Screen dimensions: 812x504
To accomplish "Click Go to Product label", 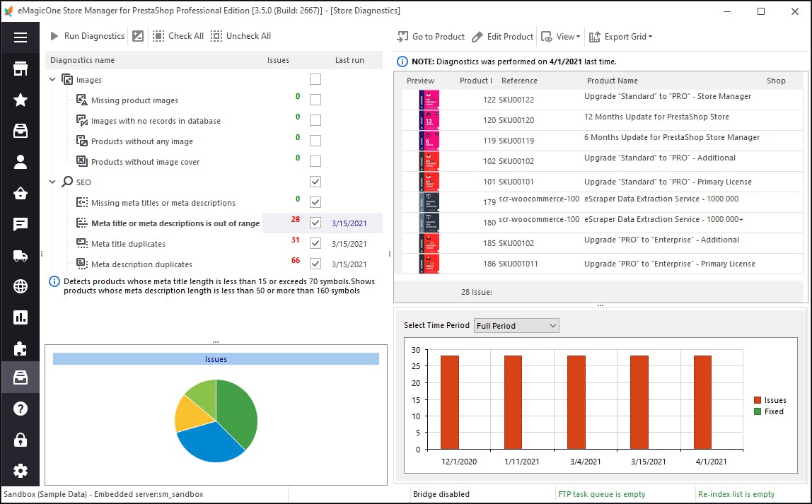I will [438, 36].
